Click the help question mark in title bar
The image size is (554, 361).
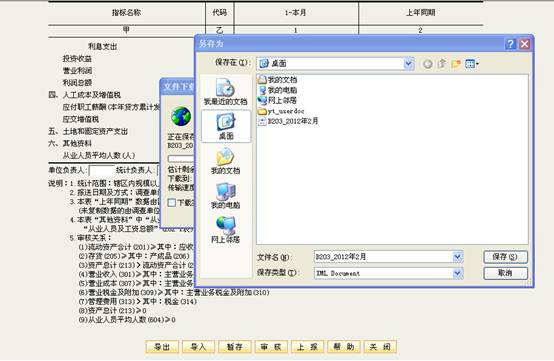510,44
